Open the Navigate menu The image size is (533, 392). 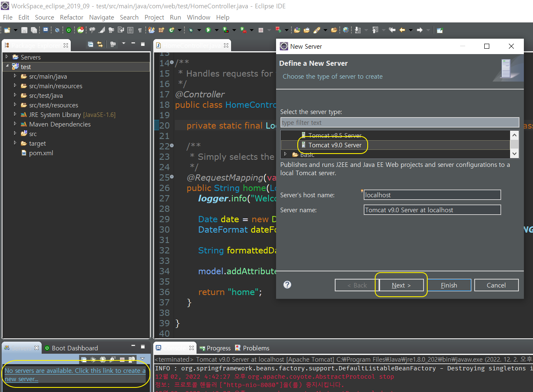(x=102, y=17)
